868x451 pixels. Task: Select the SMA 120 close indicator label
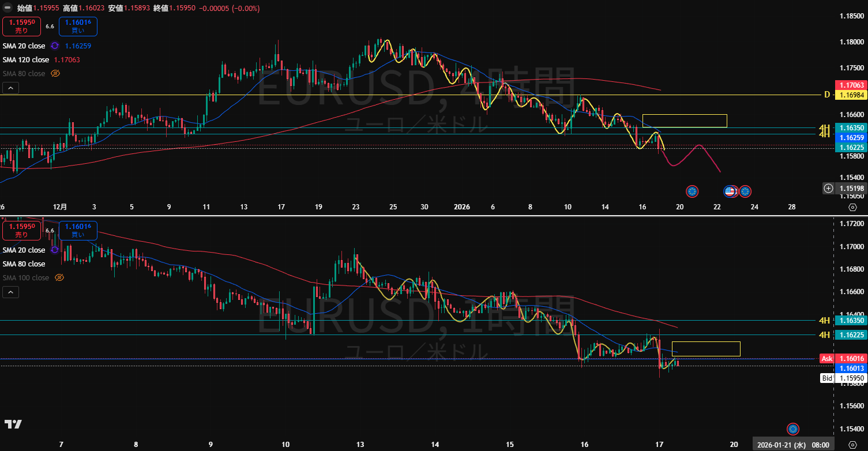pyautogui.click(x=26, y=60)
